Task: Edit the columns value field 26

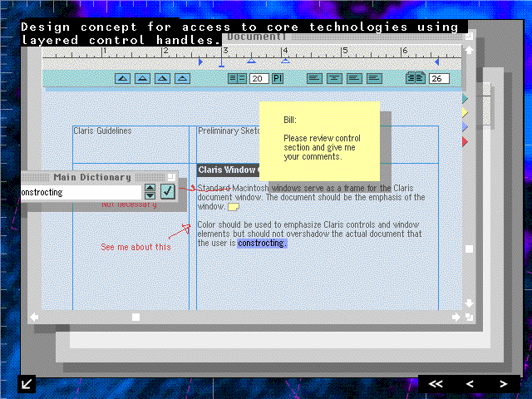Action: tap(439, 79)
